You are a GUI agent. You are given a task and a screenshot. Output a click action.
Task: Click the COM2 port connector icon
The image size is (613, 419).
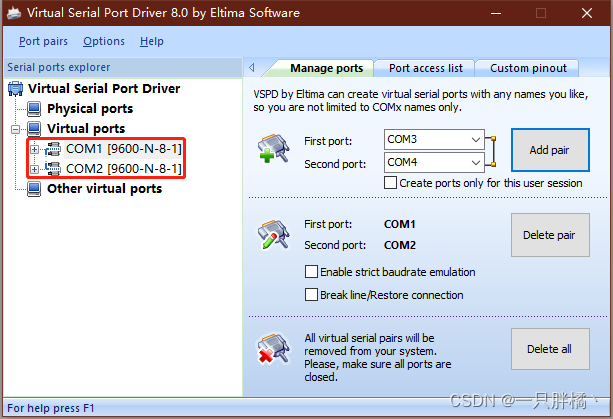(x=53, y=169)
